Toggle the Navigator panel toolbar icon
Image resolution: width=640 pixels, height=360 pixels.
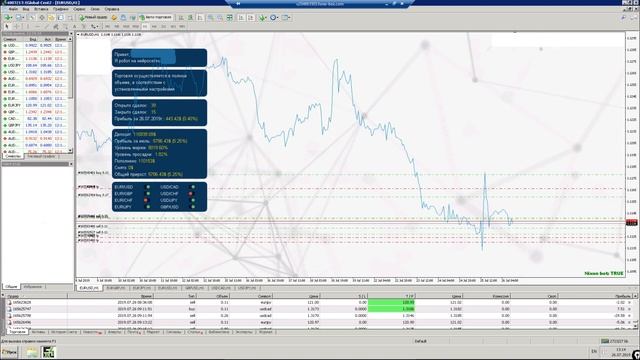coord(51,18)
